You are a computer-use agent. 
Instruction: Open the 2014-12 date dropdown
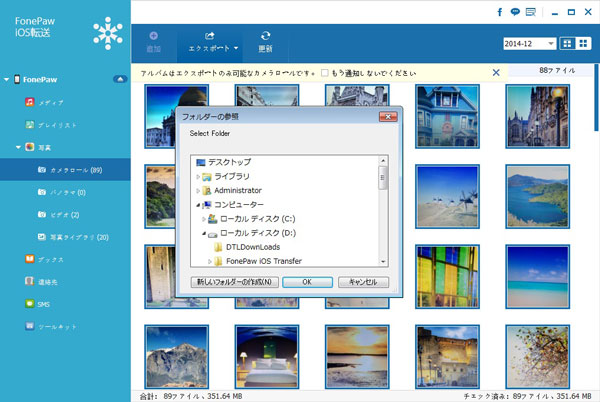point(530,44)
